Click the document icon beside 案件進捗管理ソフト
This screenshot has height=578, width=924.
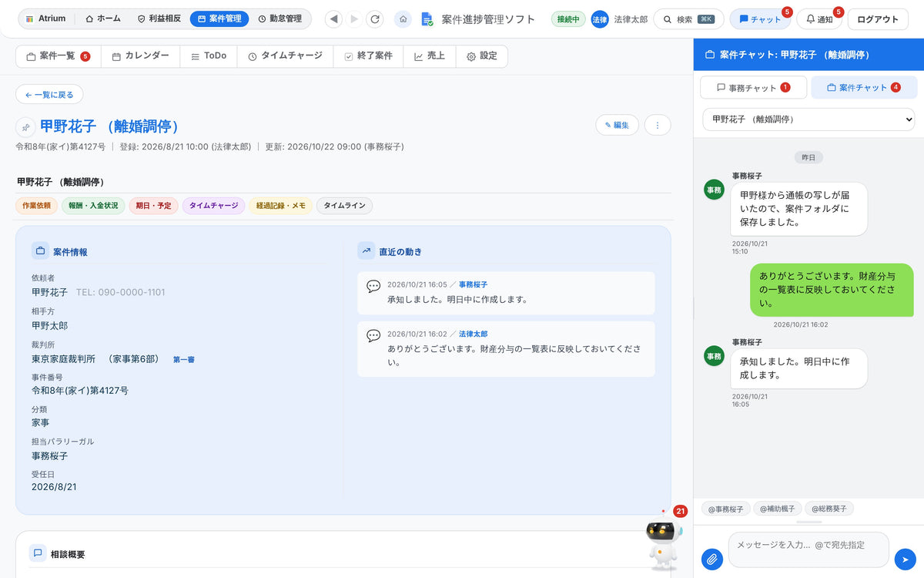click(427, 19)
